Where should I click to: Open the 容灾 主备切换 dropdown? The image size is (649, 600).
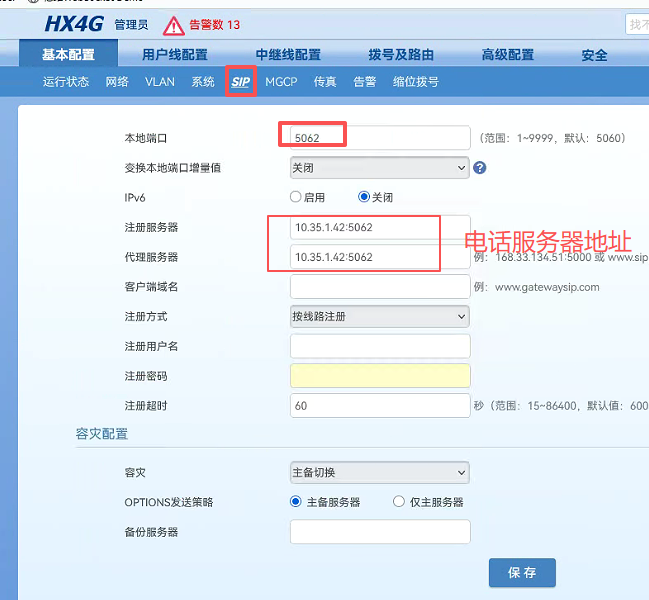(380, 472)
